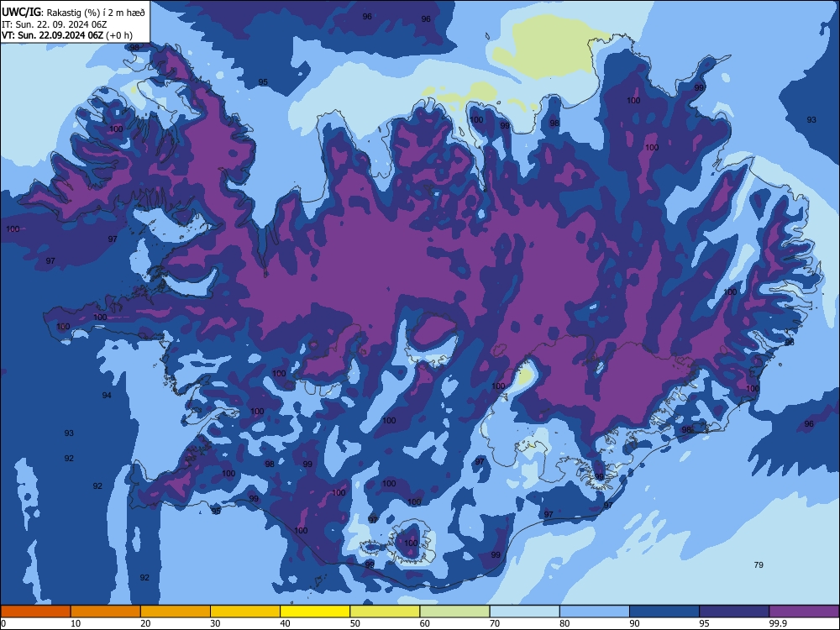The height and width of the screenshot is (630, 840).
Task: Click the legend tick label '70'
Action: pos(495,623)
